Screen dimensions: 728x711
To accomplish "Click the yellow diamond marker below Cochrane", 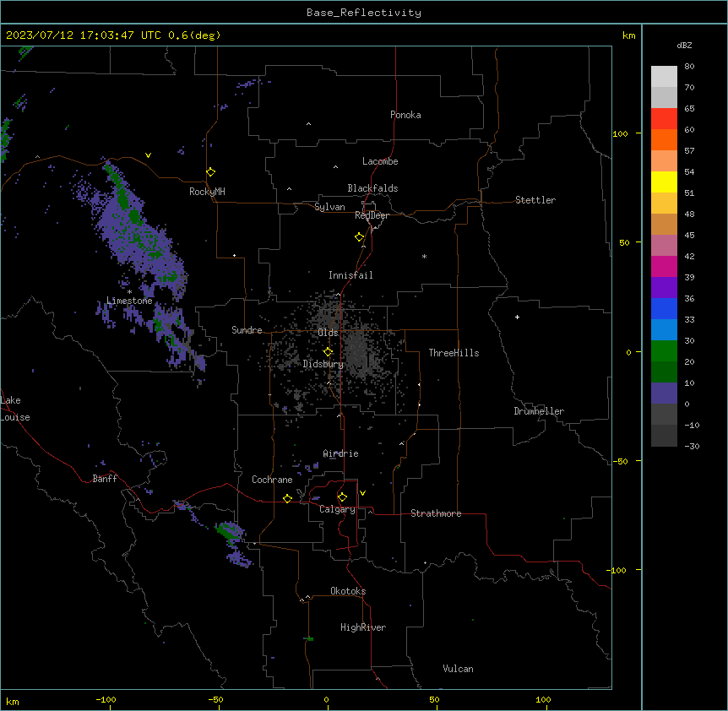I will coord(287,498).
